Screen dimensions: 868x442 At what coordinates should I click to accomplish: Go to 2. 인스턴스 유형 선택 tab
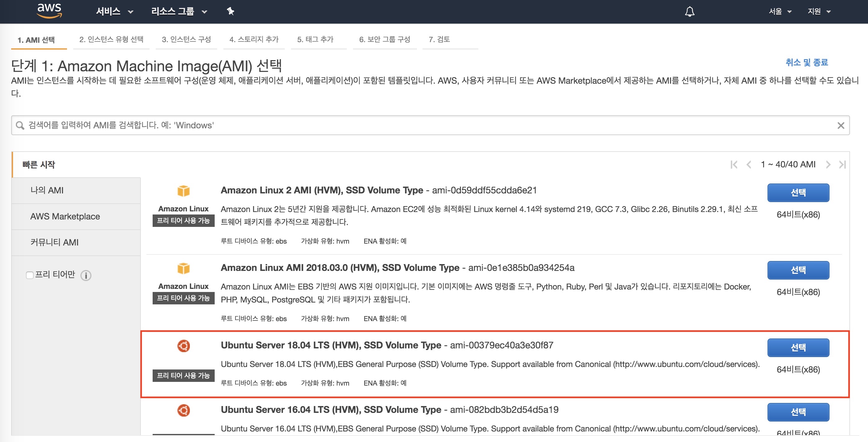click(111, 39)
